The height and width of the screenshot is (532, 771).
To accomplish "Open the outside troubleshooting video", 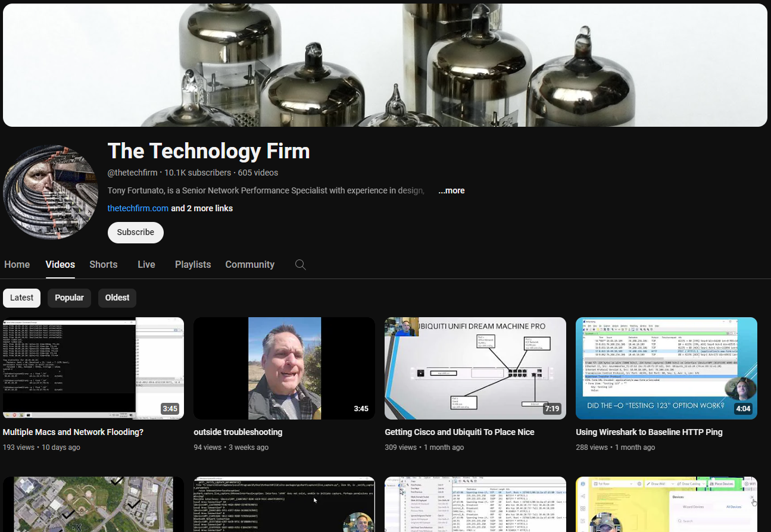I will (x=284, y=368).
